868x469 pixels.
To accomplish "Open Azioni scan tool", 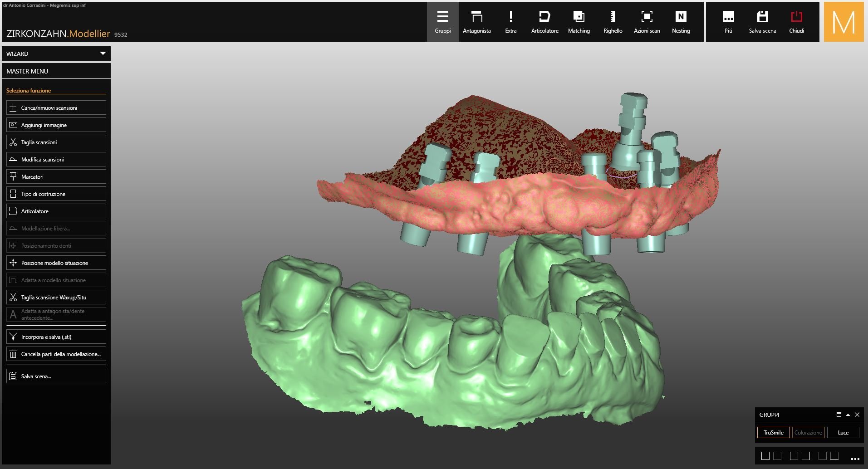I will pyautogui.click(x=647, y=22).
